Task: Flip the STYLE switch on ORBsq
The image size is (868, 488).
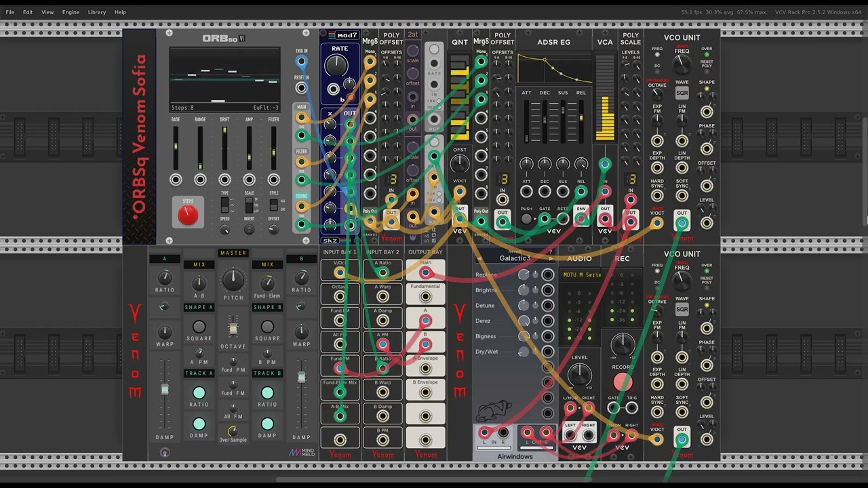Action: pos(273,205)
